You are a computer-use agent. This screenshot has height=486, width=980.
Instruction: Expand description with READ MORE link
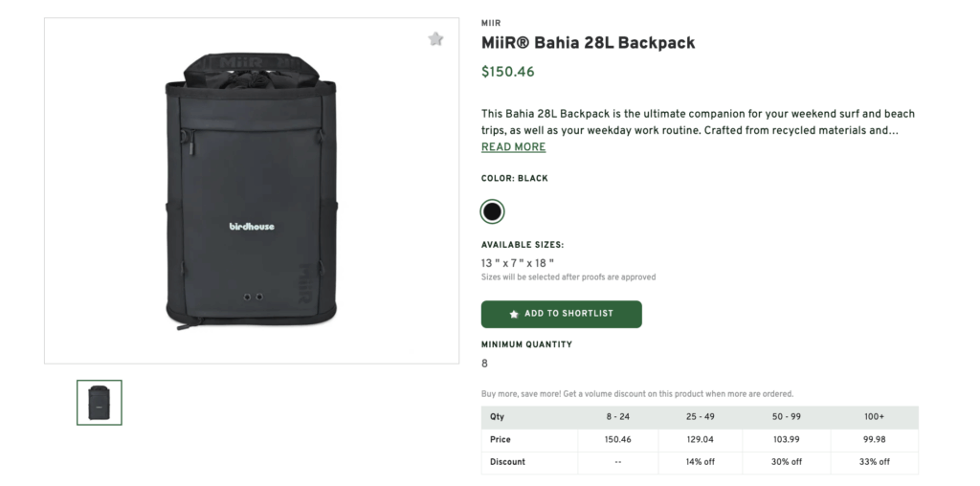tap(513, 147)
